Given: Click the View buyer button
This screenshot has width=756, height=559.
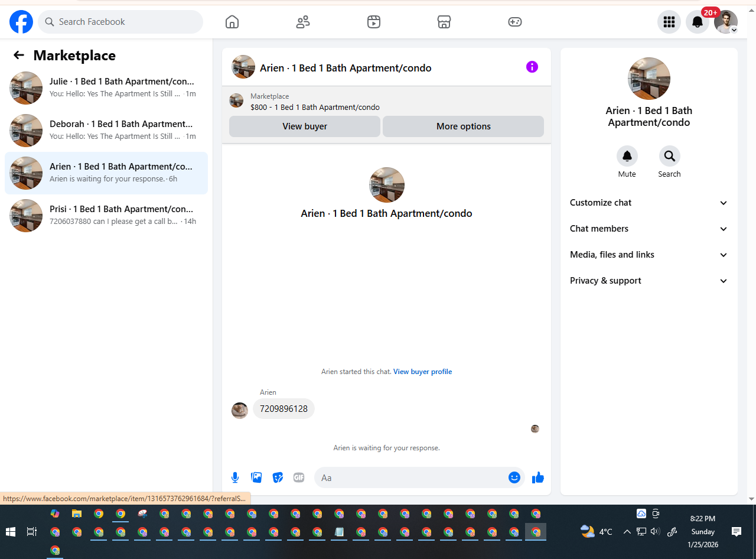Looking at the screenshot, I should 305,126.
